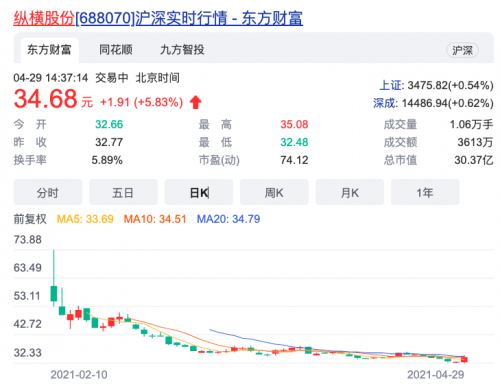
Task: Click the 63.49 y-axis label
Action: [28, 268]
